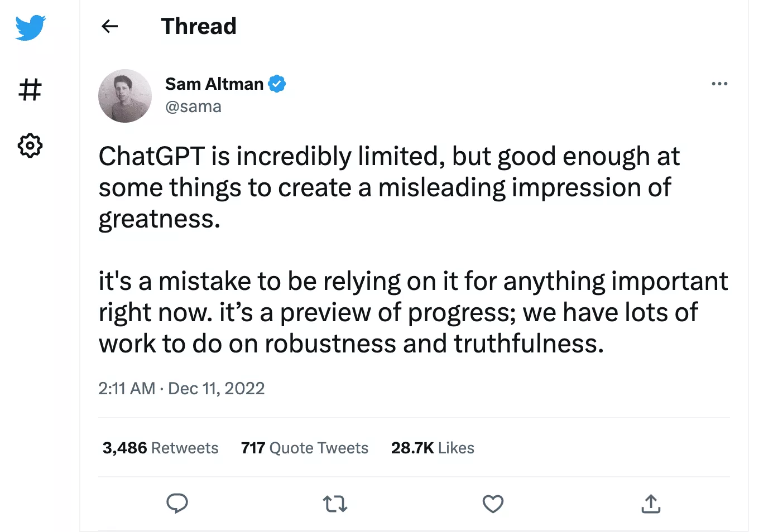The image size is (778, 532).
Task: Show the 28.7K Likes list
Action: 433,448
